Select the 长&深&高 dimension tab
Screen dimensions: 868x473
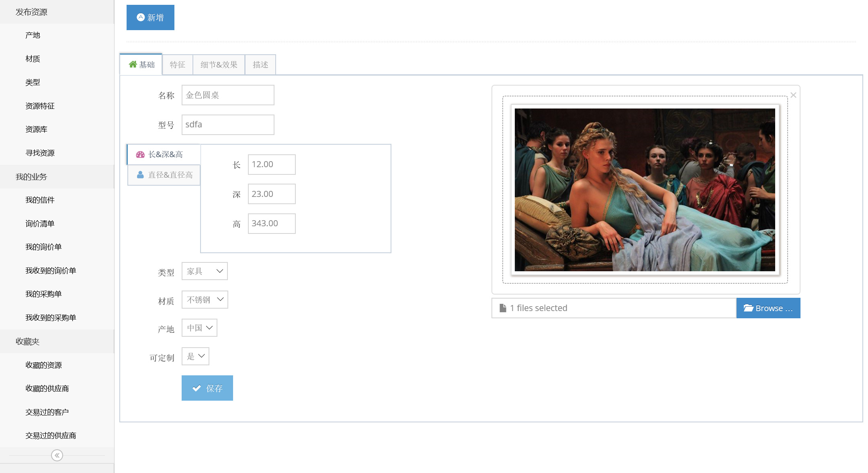[x=164, y=154]
